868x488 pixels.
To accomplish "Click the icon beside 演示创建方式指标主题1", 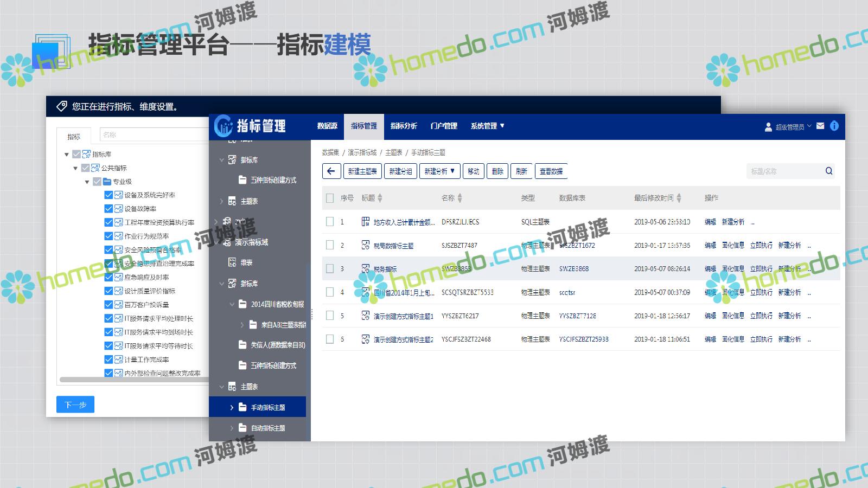I will tap(366, 316).
